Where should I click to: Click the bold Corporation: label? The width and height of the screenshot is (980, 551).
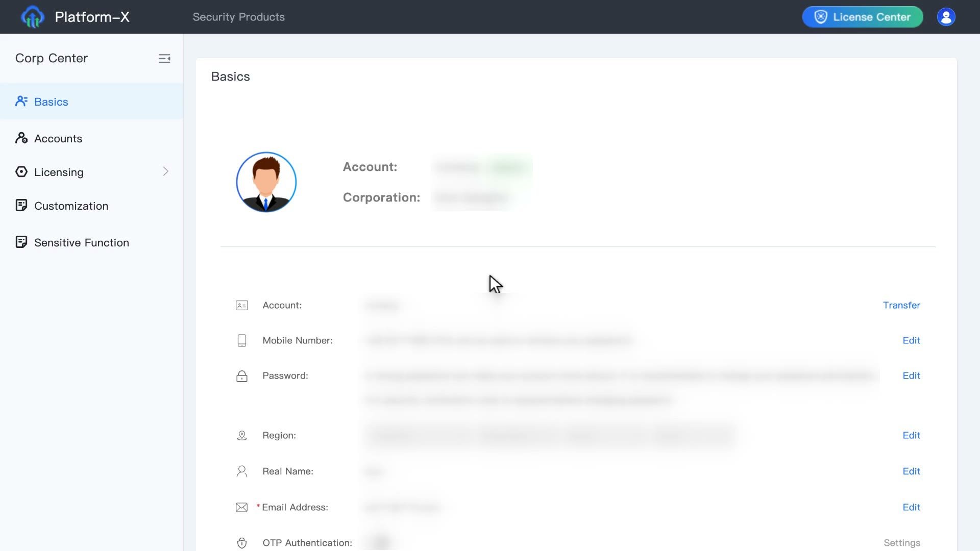[381, 197]
